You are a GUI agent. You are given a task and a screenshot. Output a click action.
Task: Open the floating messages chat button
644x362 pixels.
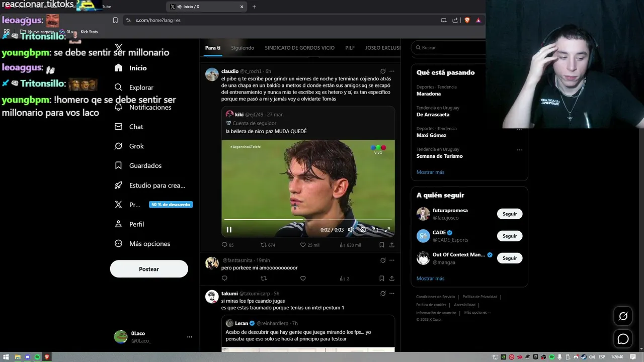623,339
